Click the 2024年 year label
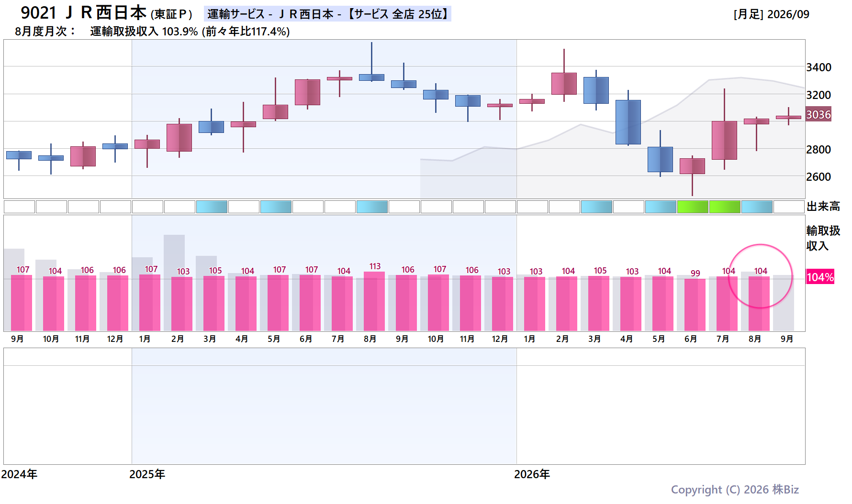 [19, 474]
